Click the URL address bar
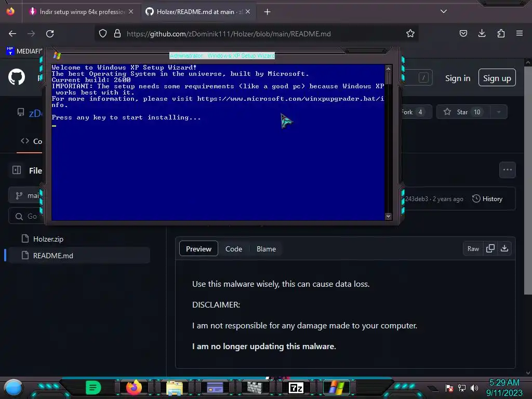532x399 pixels. coord(256,34)
